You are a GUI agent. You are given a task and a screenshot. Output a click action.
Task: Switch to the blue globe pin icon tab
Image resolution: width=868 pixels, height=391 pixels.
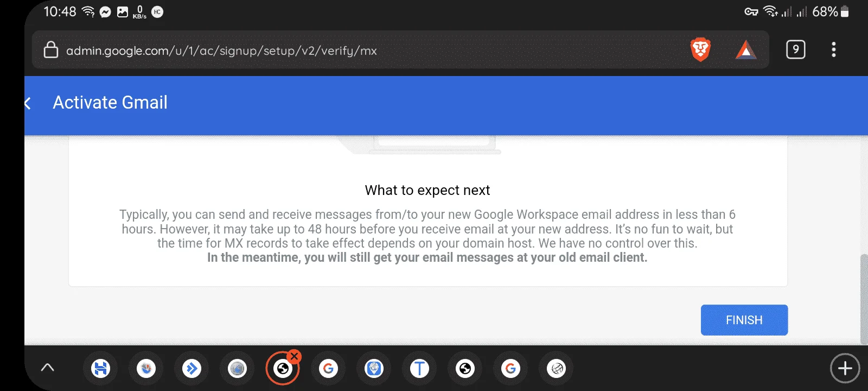(x=374, y=369)
